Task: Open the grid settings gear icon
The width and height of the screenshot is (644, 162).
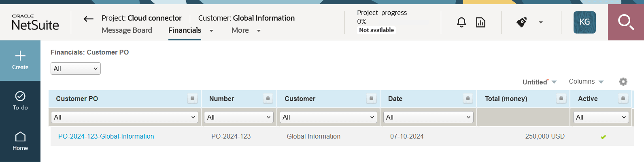Action: tap(623, 82)
